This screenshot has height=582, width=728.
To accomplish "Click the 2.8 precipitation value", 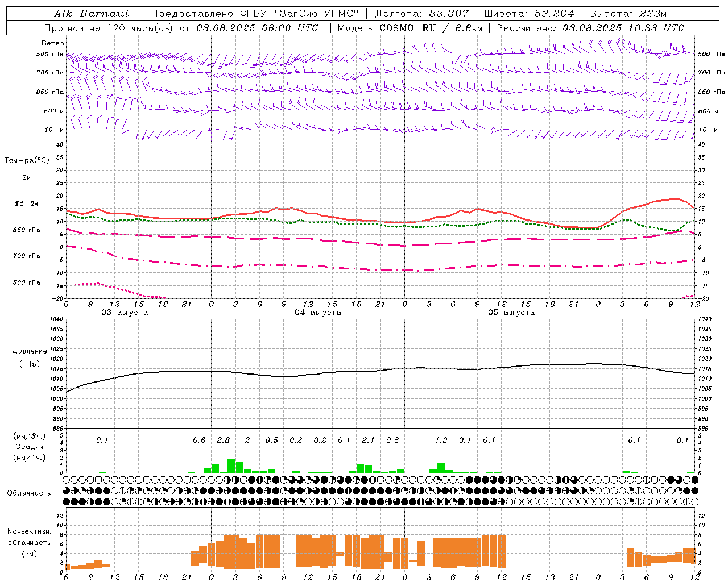I will click(x=224, y=440).
